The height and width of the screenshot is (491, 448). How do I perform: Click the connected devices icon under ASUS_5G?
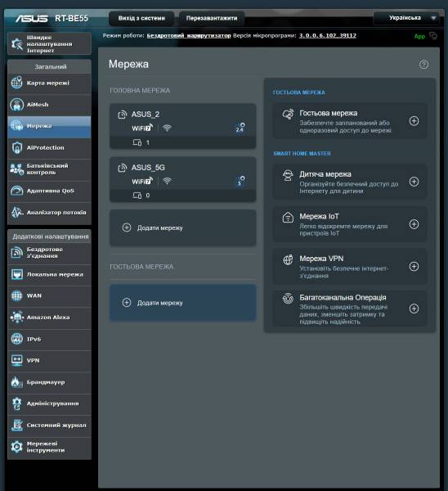(137, 196)
